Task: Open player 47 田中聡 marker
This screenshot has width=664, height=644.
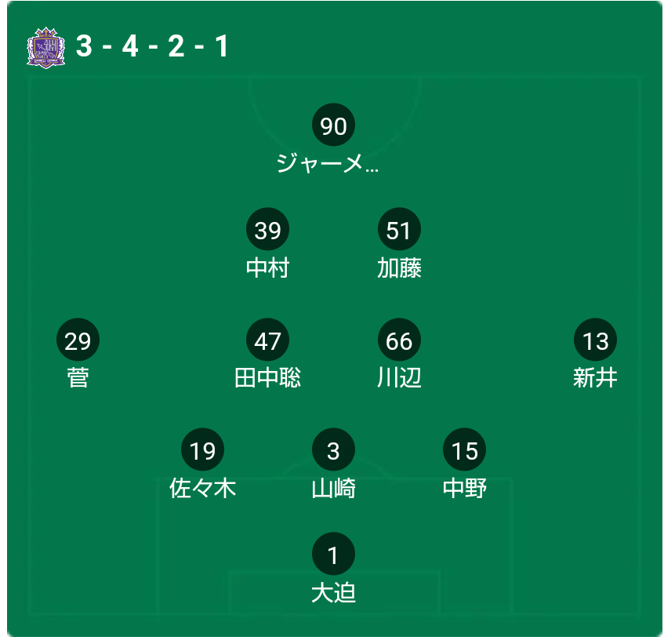Action: (267, 340)
